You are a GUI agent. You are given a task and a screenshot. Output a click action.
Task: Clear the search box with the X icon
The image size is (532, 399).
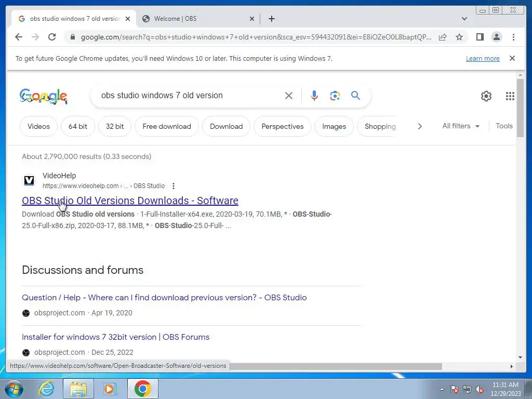point(289,96)
